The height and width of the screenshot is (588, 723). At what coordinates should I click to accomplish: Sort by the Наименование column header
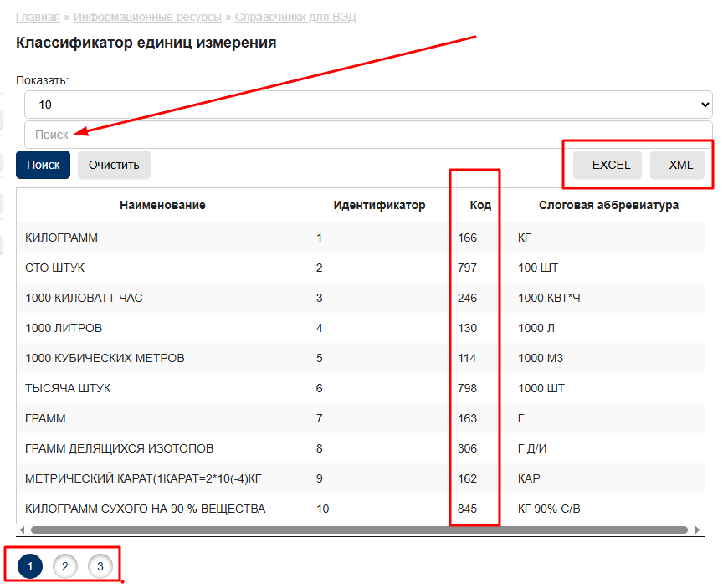pyautogui.click(x=162, y=205)
